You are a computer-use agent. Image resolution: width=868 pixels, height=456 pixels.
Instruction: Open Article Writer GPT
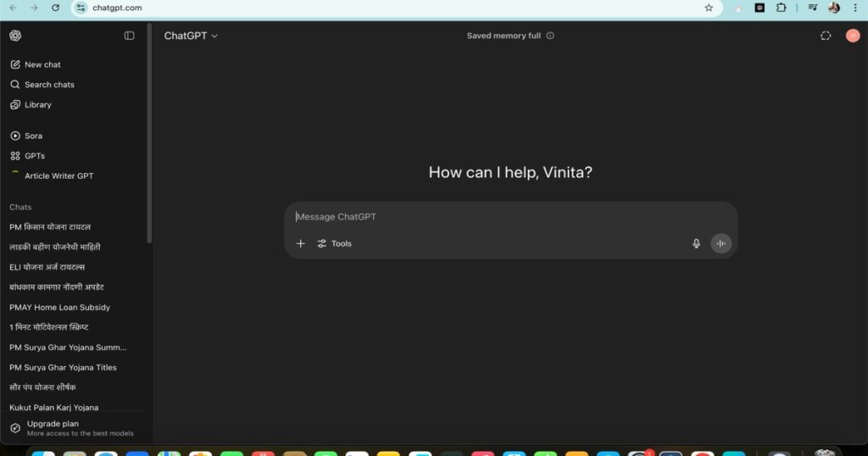[x=52, y=175]
